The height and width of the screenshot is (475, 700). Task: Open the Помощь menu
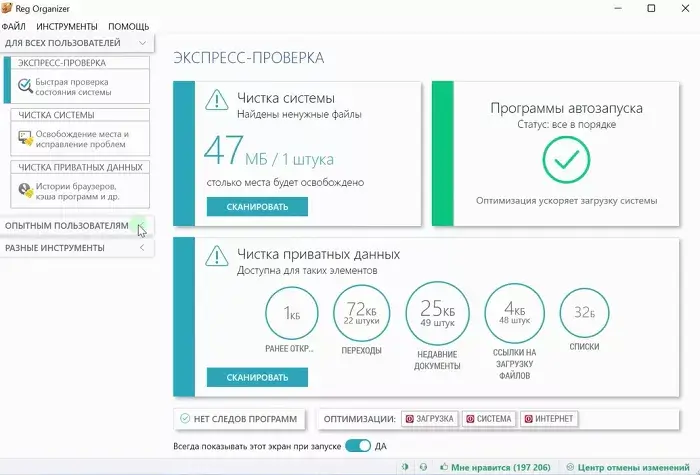128,25
